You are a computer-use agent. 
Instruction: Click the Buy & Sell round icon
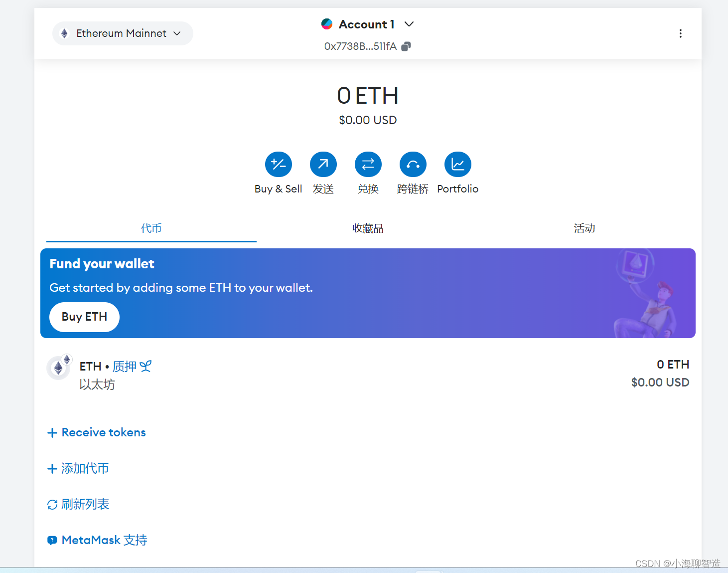tap(279, 164)
